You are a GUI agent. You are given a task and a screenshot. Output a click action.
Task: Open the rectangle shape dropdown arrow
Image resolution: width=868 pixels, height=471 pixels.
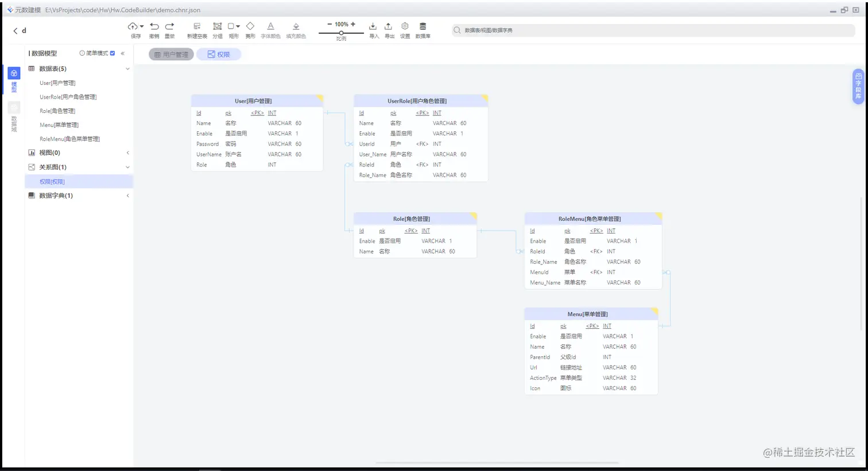click(x=238, y=26)
